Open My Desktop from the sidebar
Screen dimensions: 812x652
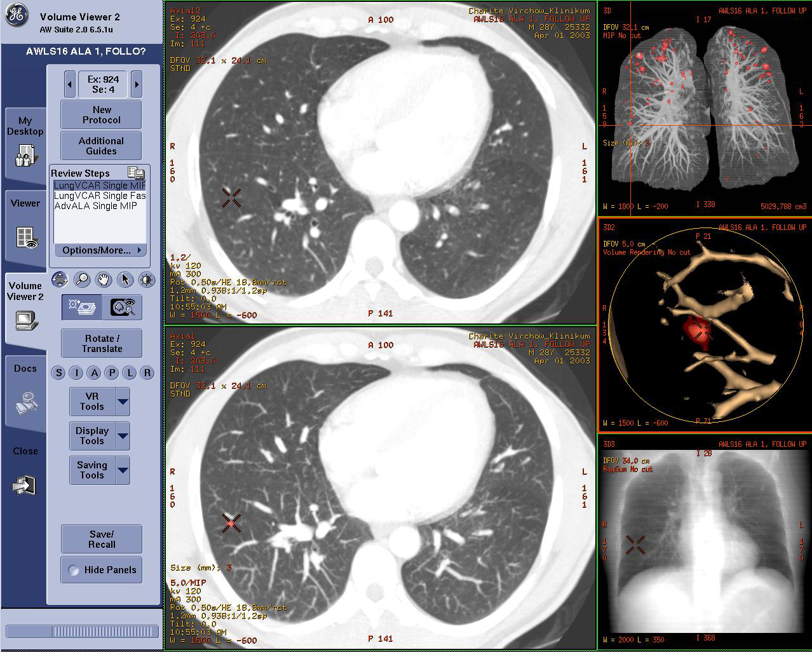point(25,143)
